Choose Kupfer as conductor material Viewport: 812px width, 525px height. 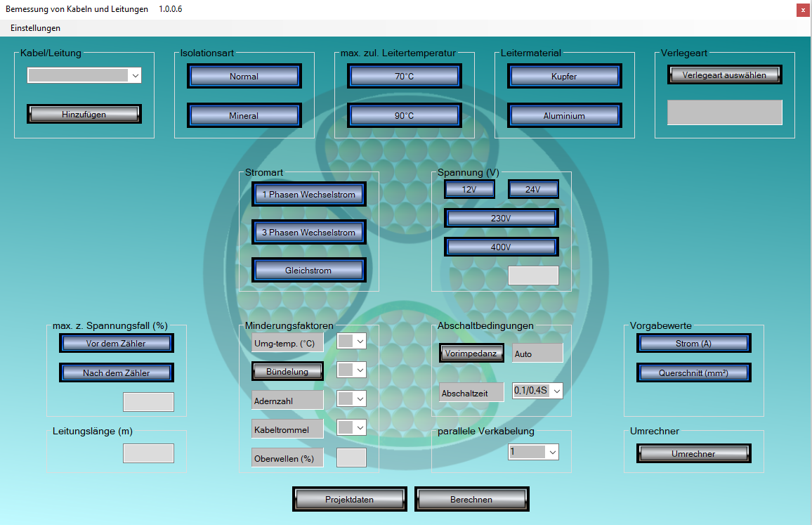coord(564,77)
